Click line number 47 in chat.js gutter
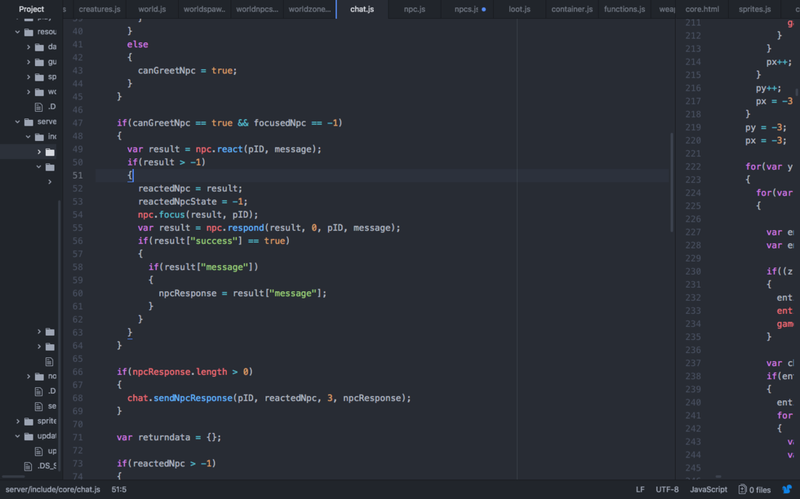Screen dimensions: 800x499 click(x=78, y=123)
